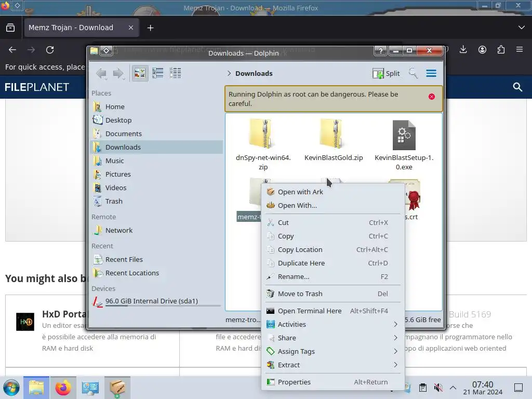Open the start menu button
The height and width of the screenshot is (399, 532).
[11, 388]
